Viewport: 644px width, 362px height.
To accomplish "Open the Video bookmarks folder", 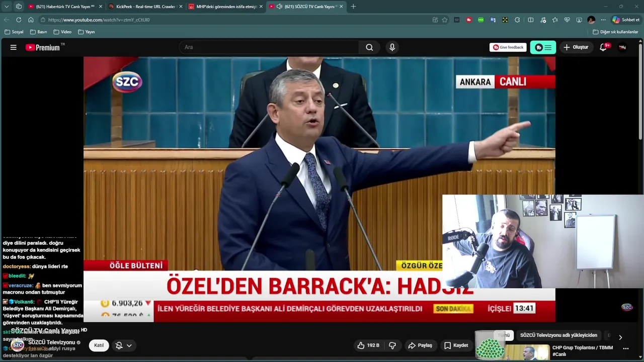I will [x=62, y=32].
